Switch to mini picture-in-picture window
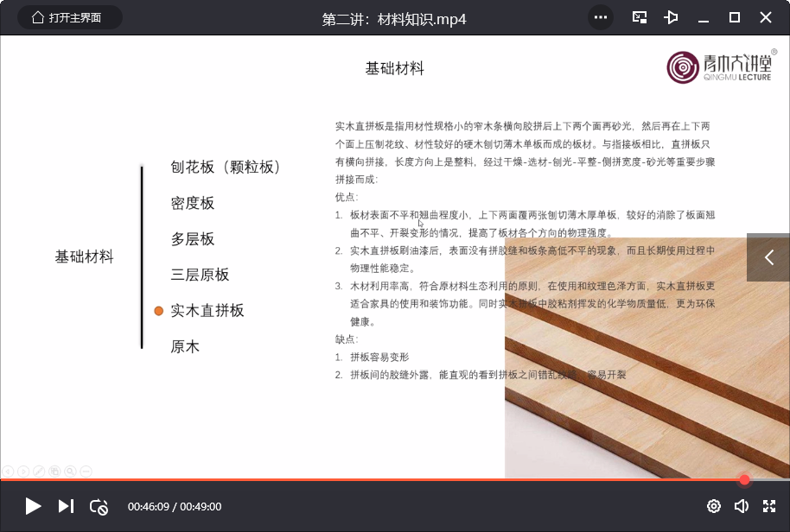This screenshot has height=532, width=790. 640,17
